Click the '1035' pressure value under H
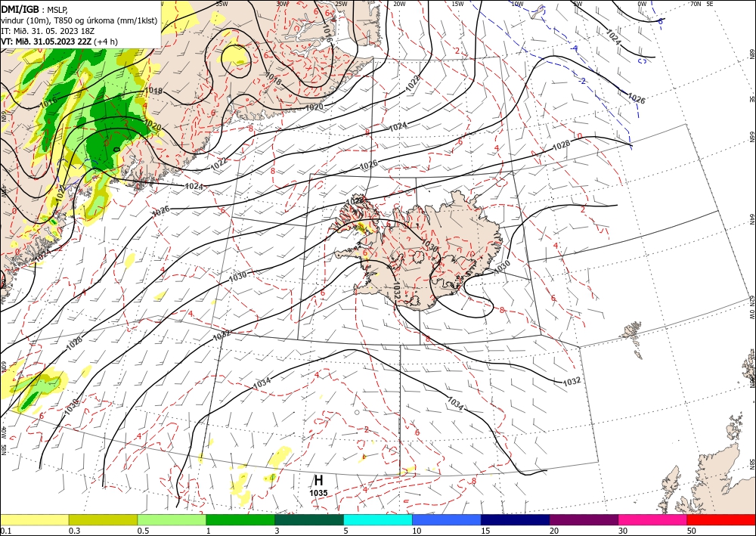Screen dimensions: 756x536 318,493
